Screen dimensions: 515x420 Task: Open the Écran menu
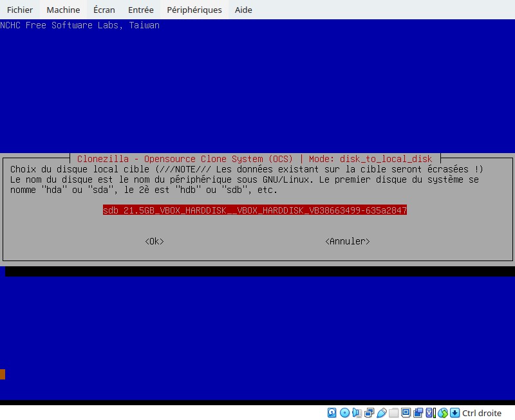click(x=104, y=10)
